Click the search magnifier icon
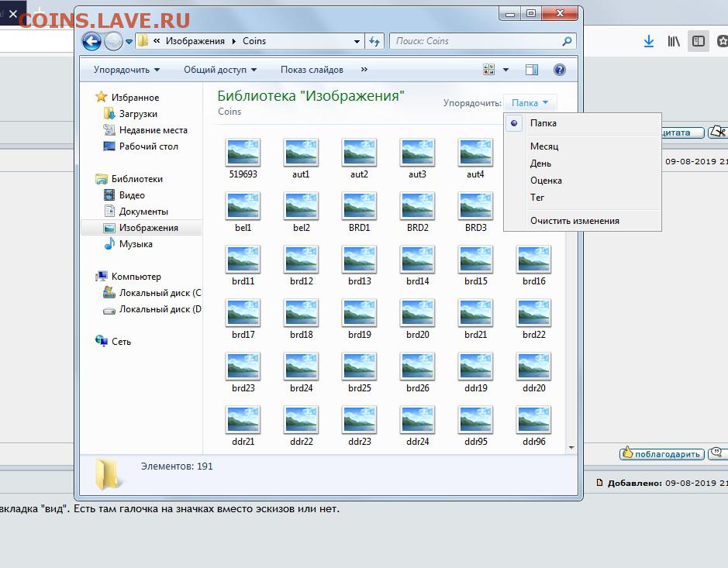728x568 pixels. (x=567, y=41)
